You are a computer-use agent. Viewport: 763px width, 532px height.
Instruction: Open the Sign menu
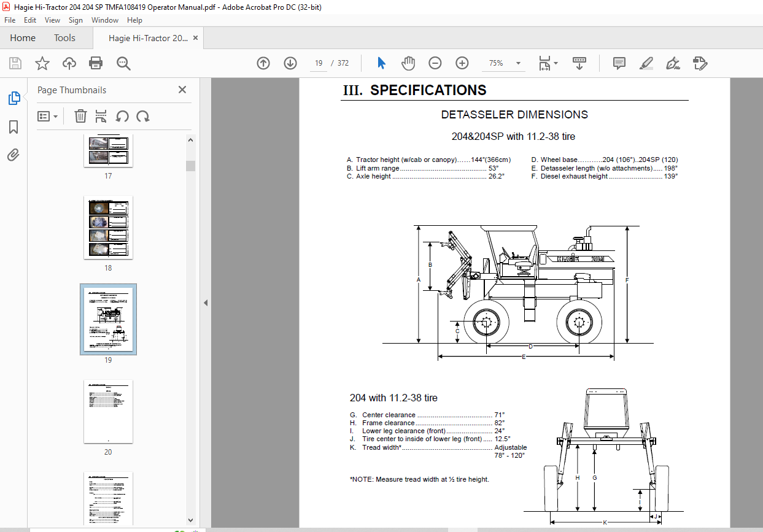[x=76, y=20]
